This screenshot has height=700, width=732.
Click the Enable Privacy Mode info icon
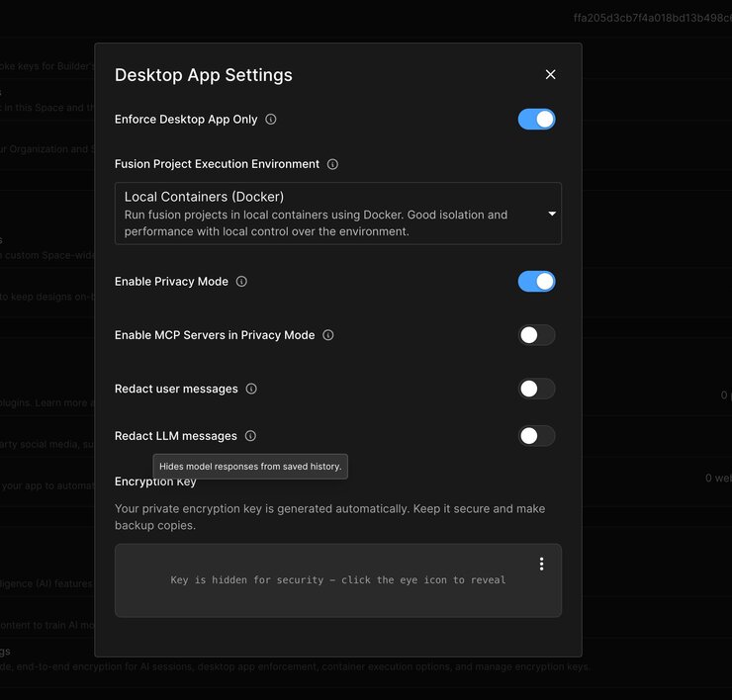click(x=241, y=282)
